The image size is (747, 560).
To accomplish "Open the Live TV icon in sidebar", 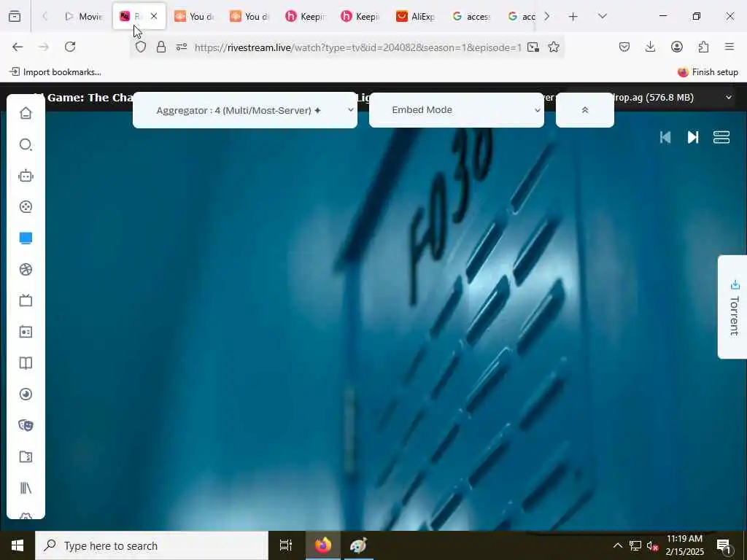I will pyautogui.click(x=26, y=300).
